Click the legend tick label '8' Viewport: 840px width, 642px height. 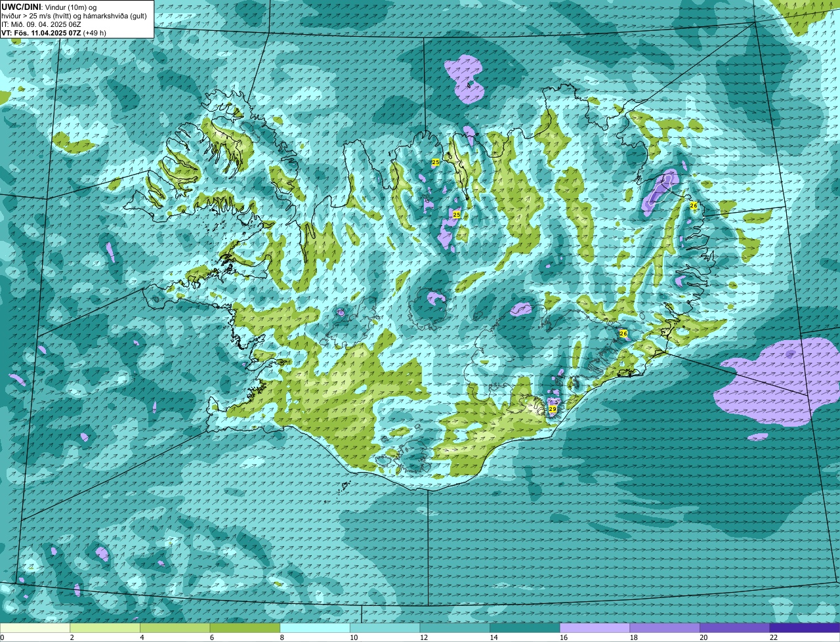click(282, 637)
